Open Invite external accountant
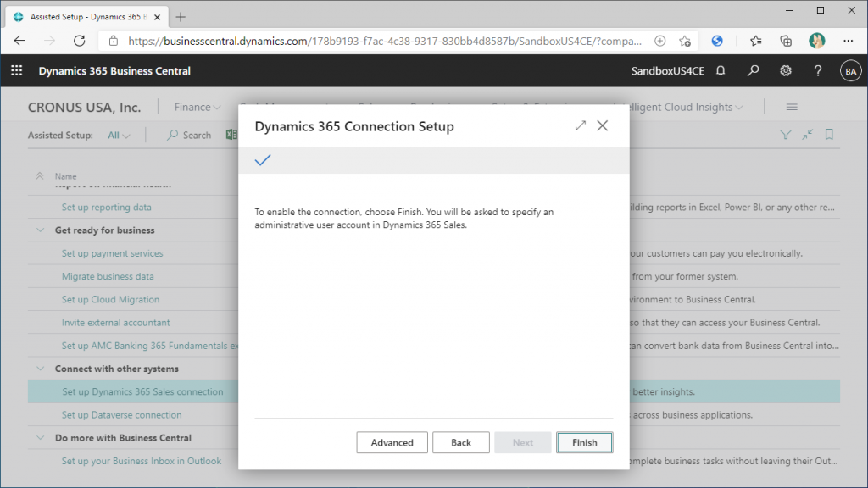This screenshot has width=868, height=488. click(x=115, y=323)
